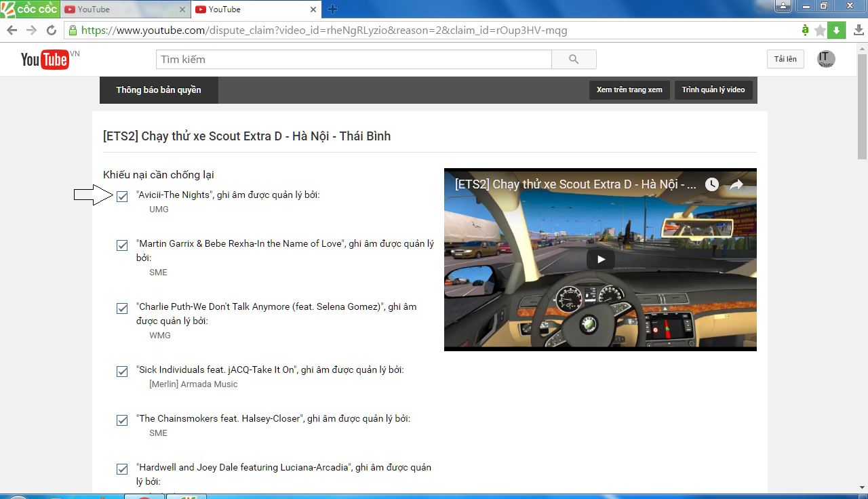Click SME under Martin Garrix claim
Screen dimensions: 868x499
click(x=158, y=273)
